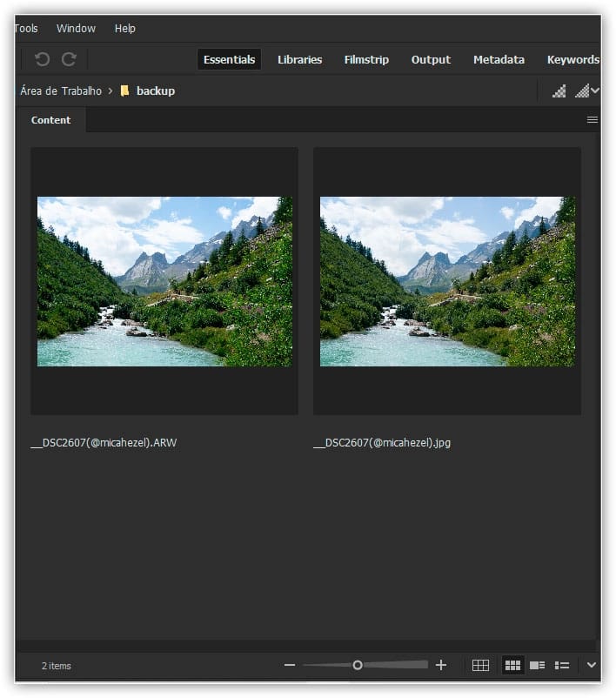This screenshot has height=698, width=616.
Task: Switch to list view
Action: [562, 666]
